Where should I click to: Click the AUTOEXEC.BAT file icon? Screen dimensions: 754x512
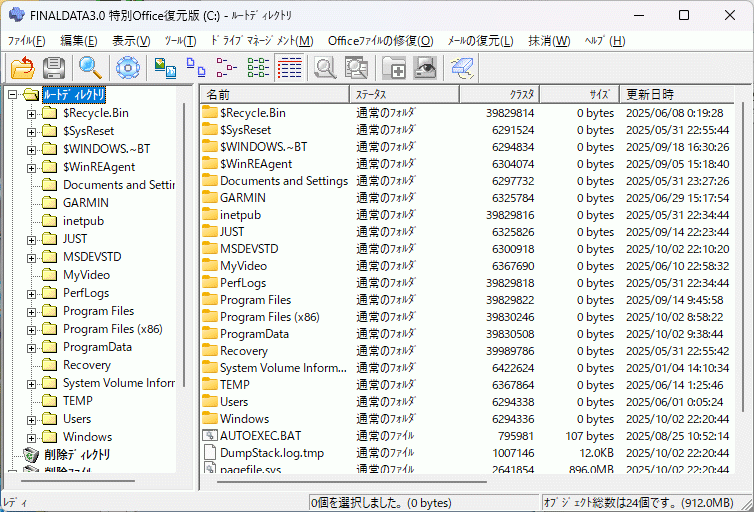click(x=210, y=436)
